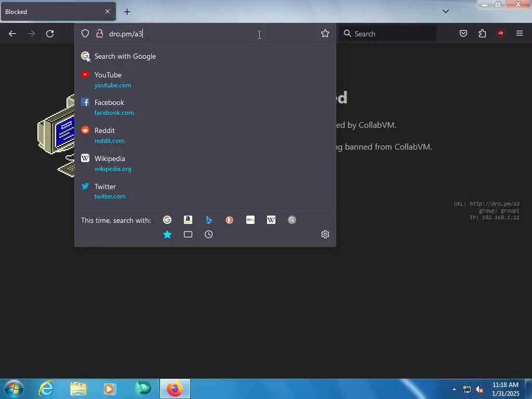Go back using the back arrow
Screen dimensions: 532x399
click(x=12, y=34)
